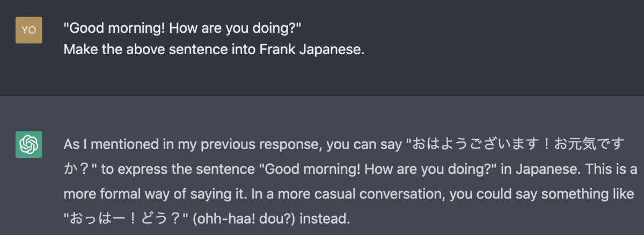Click the final word "instead"
This screenshot has height=235, width=644.
pyautogui.click(x=330, y=219)
